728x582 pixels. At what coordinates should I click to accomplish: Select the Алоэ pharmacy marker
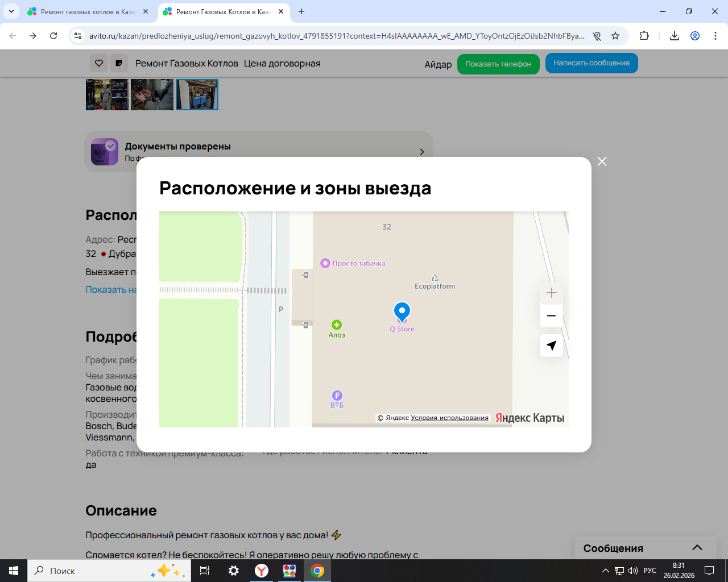coord(337,325)
